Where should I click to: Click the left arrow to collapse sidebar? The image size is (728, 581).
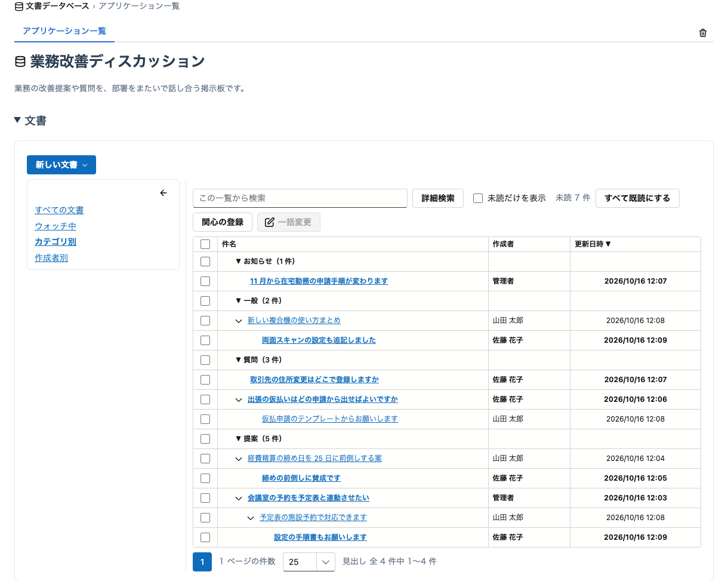click(x=164, y=193)
